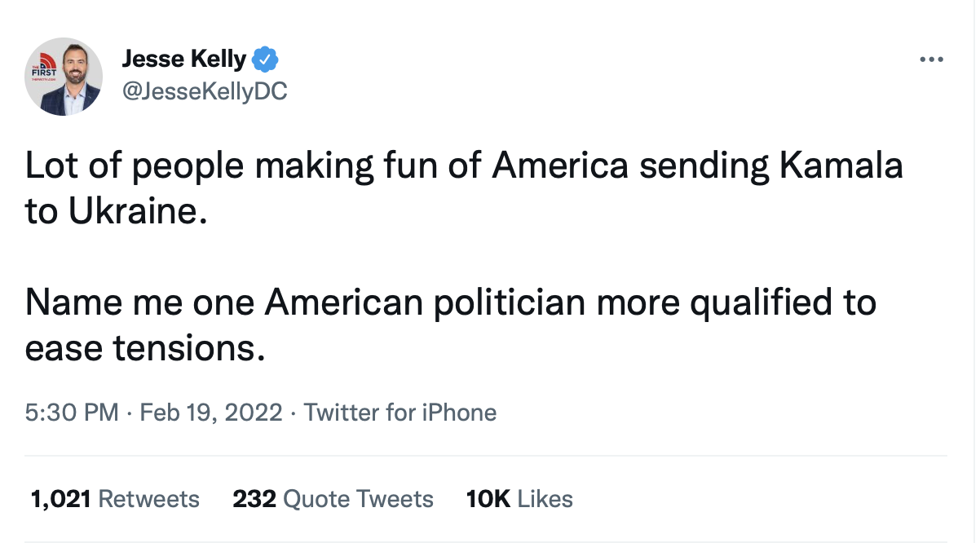Click Jesse Kelly's profile avatar photo
Screen dimensions: 980x543
click(64, 77)
